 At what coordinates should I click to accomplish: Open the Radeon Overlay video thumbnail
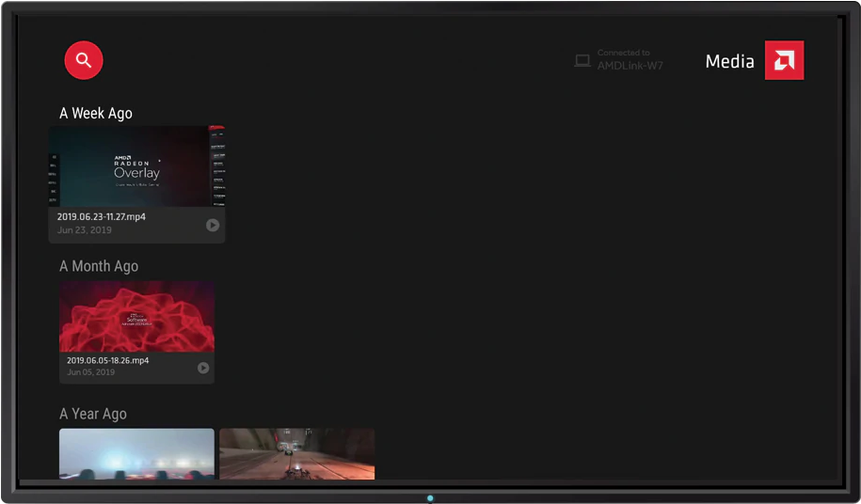click(136, 166)
